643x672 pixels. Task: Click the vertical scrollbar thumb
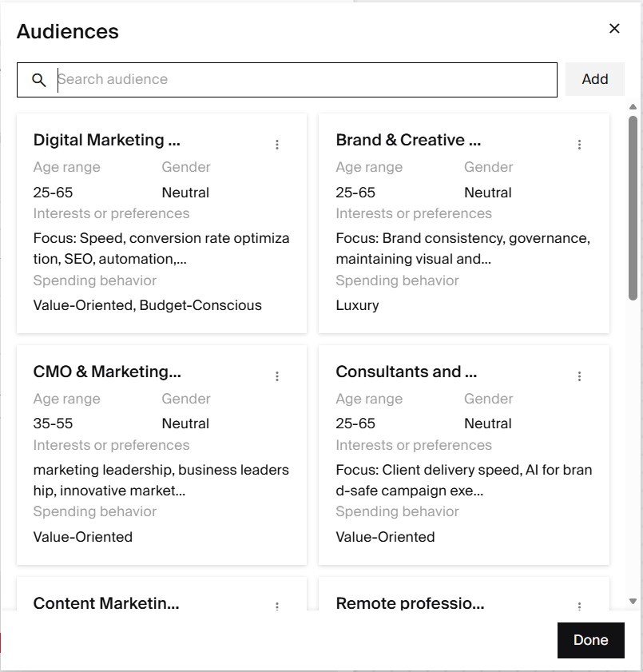coord(633,208)
